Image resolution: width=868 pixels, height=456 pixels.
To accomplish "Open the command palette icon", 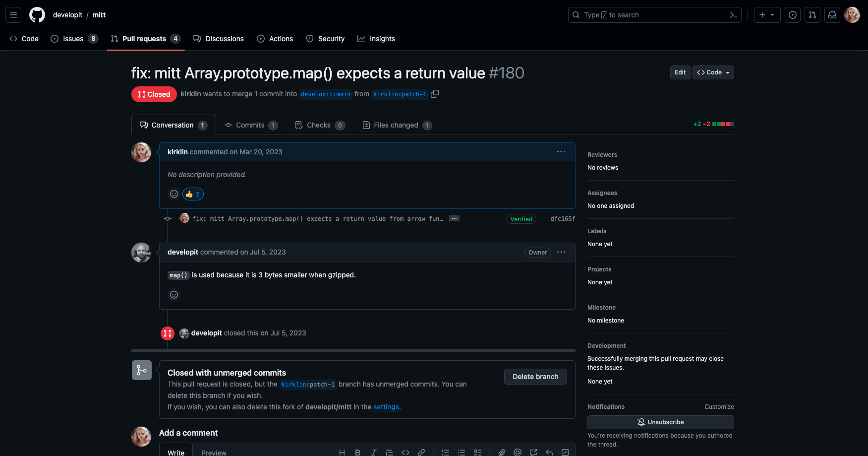I will pyautogui.click(x=734, y=15).
